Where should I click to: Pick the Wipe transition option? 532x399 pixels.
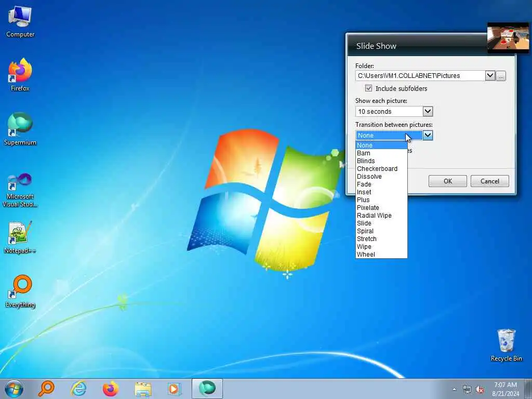click(381, 247)
